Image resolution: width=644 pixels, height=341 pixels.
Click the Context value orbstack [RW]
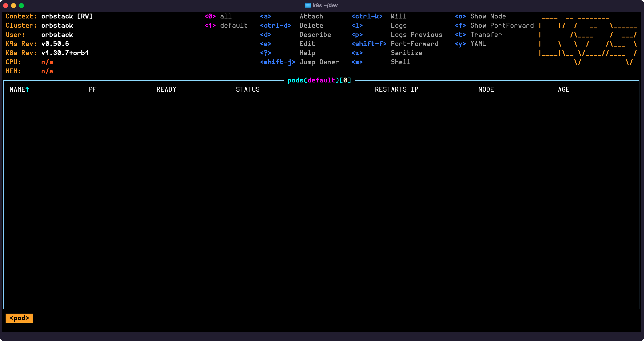(67, 16)
